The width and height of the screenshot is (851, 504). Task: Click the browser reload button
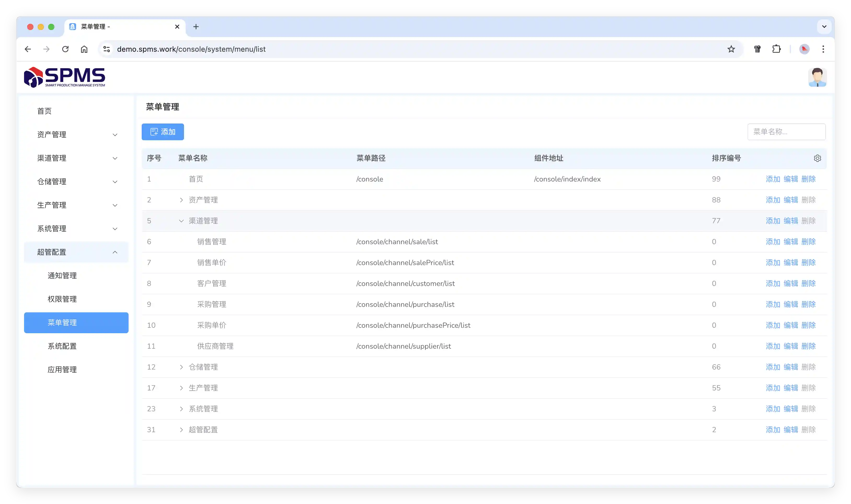[x=65, y=49]
